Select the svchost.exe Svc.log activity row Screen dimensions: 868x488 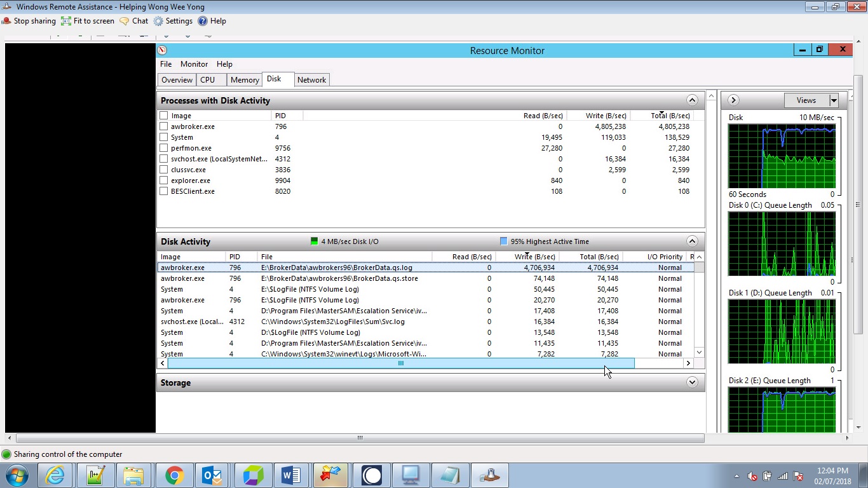[425, 322]
